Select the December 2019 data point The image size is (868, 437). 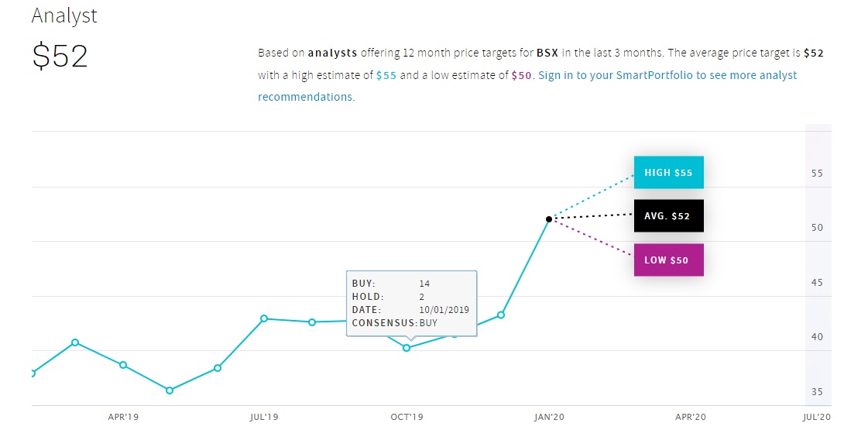tap(501, 315)
